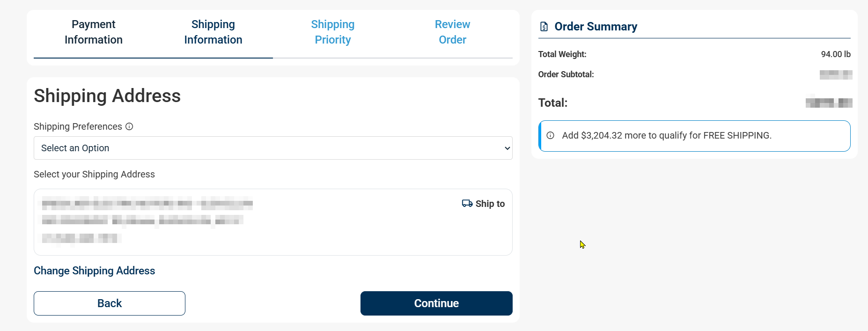Click the Total Weight label
This screenshot has height=331, width=868.
tap(562, 54)
